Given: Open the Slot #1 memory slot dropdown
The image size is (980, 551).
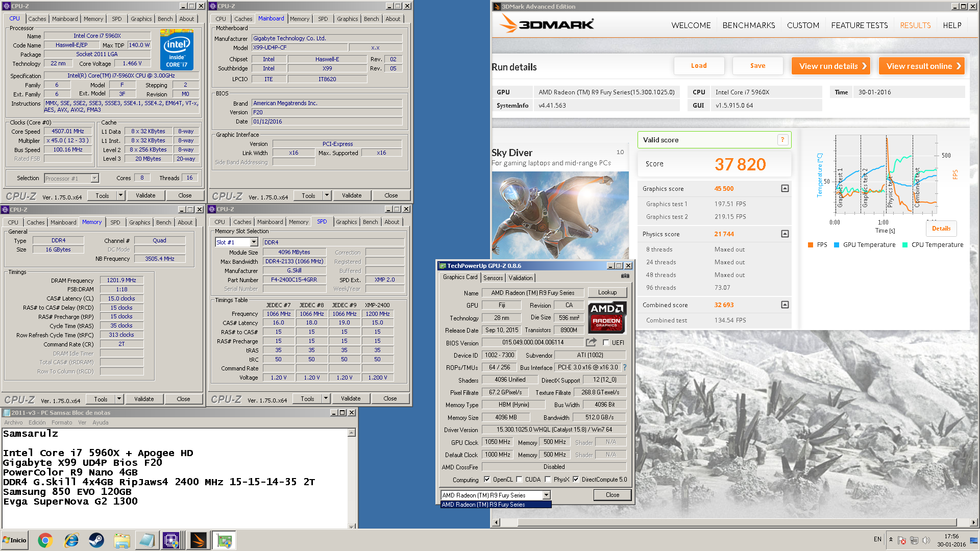Looking at the screenshot, I should (x=254, y=242).
